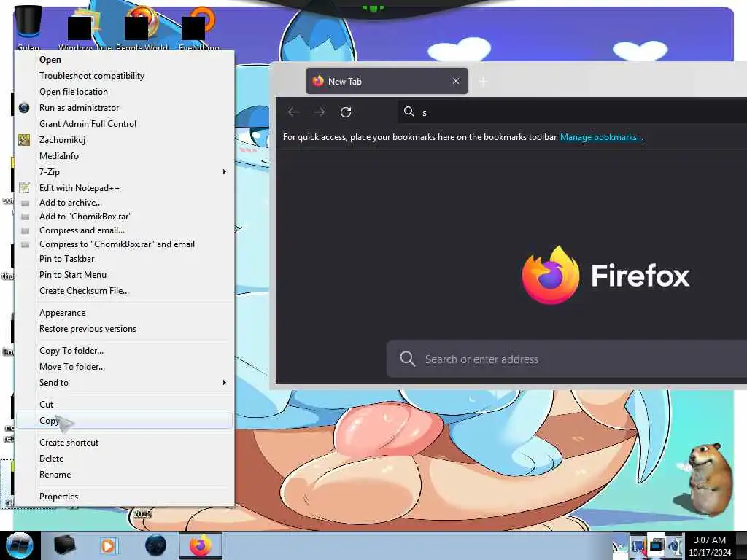Click the 'Search or enter address' box
The width and height of the screenshot is (747, 560).
pyautogui.click(x=567, y=359)
